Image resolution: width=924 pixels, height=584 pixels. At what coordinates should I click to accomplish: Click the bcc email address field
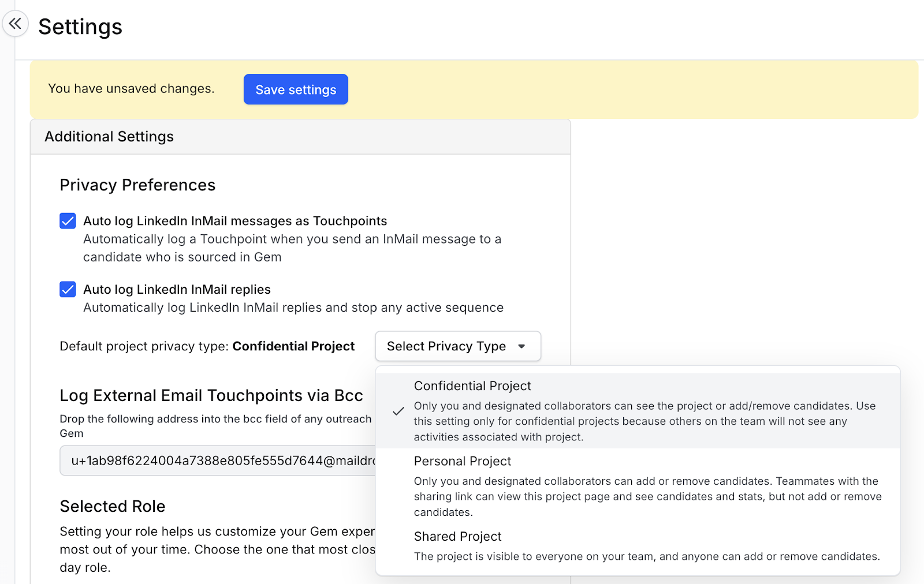click(x=218, y=461)
